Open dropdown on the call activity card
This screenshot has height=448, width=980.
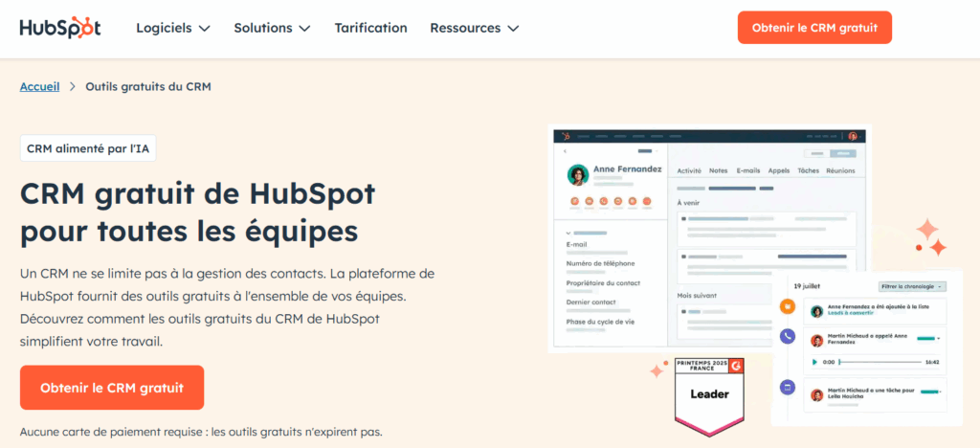pyautogui.click(x=938, y=339)
